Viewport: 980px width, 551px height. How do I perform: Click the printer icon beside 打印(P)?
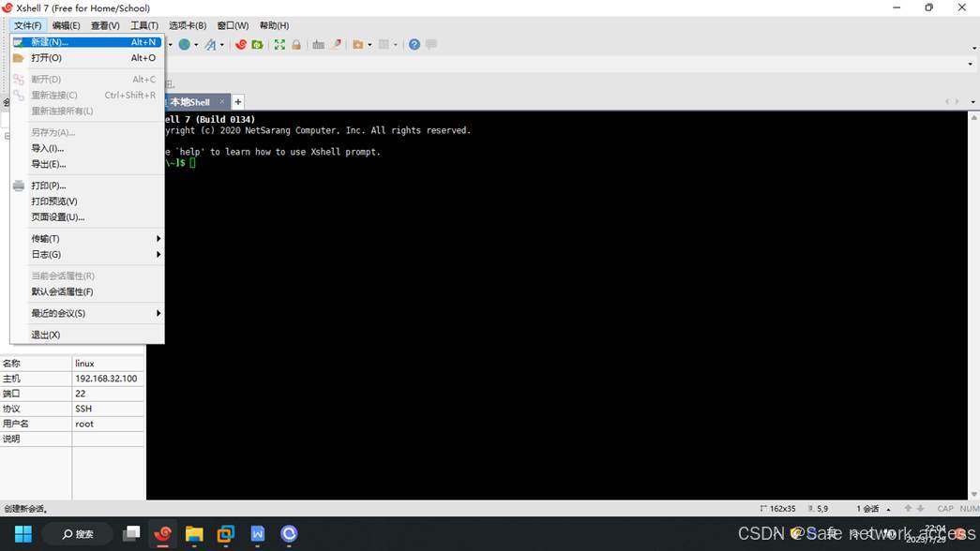coord(19,186)
